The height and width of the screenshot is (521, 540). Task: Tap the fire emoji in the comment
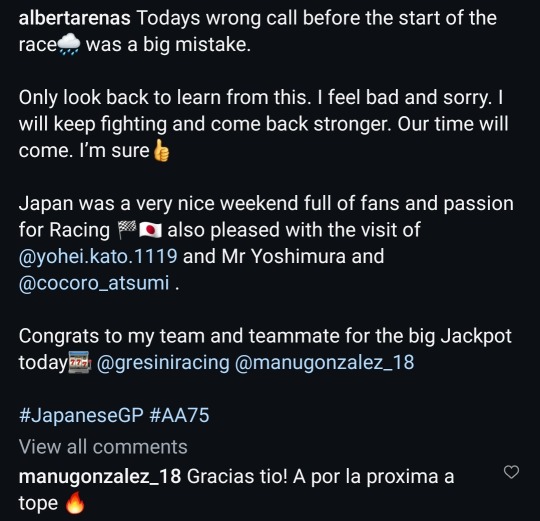click(x=75, y=503)
